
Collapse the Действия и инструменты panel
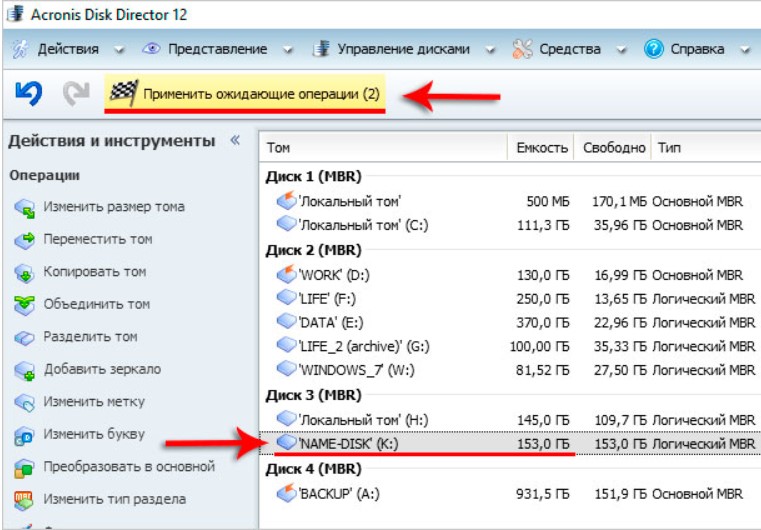coord(235,141)
